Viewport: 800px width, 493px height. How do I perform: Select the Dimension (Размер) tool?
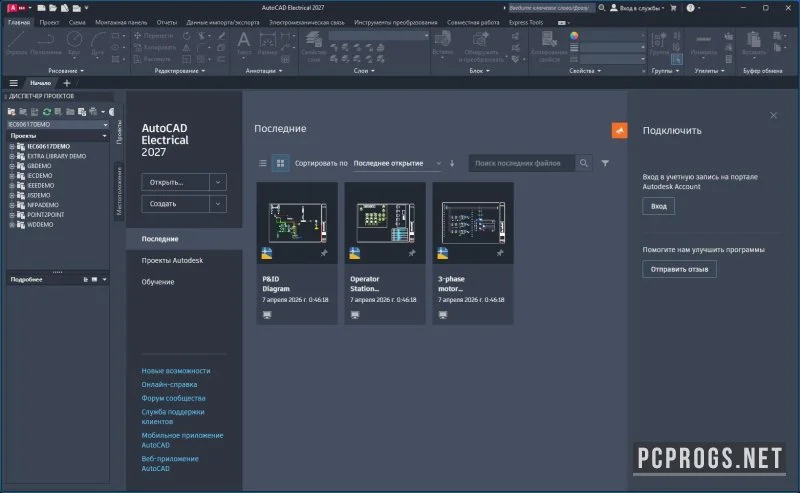tap(267, 43)
